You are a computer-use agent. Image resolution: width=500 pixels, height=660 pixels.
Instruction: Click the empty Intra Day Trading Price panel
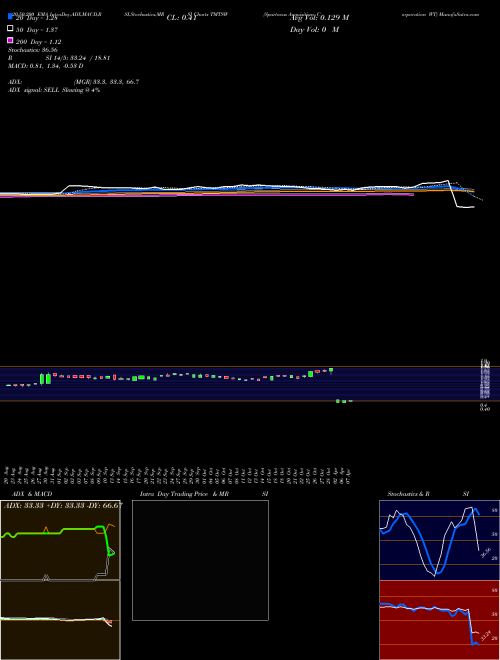pyautogui.click(x=200, y=560)
